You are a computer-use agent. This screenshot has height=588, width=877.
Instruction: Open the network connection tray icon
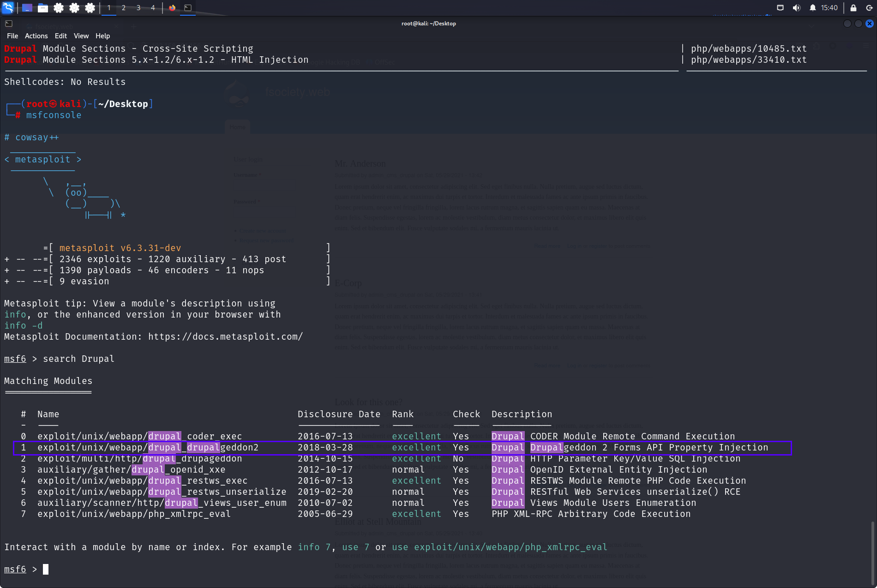click(780, 8)
